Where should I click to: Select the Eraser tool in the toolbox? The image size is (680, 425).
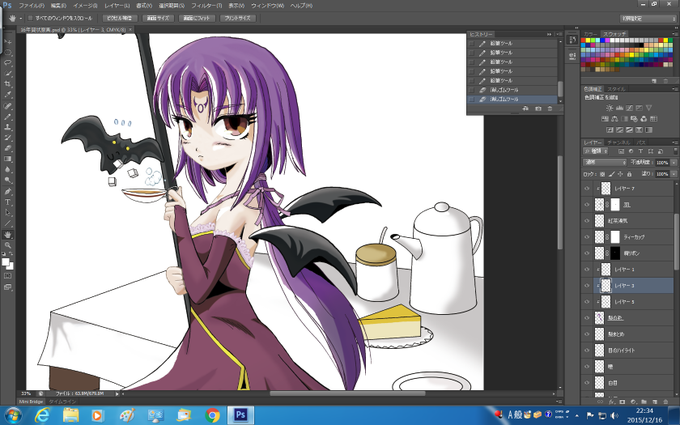coord(8,148)
